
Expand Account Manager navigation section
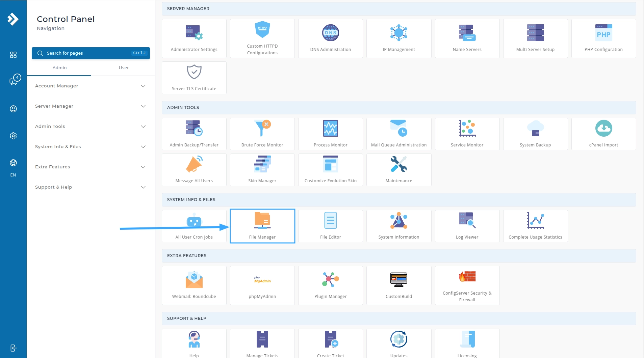coord(91,86)
